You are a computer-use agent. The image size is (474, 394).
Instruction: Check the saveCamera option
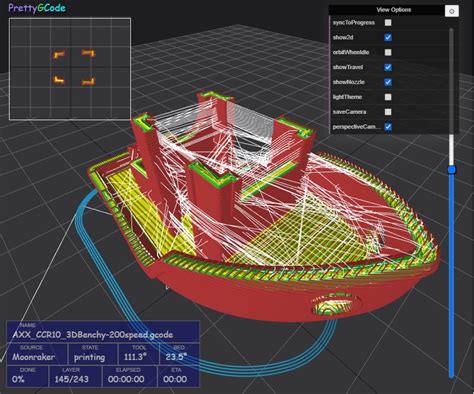(x=388, y=112)
